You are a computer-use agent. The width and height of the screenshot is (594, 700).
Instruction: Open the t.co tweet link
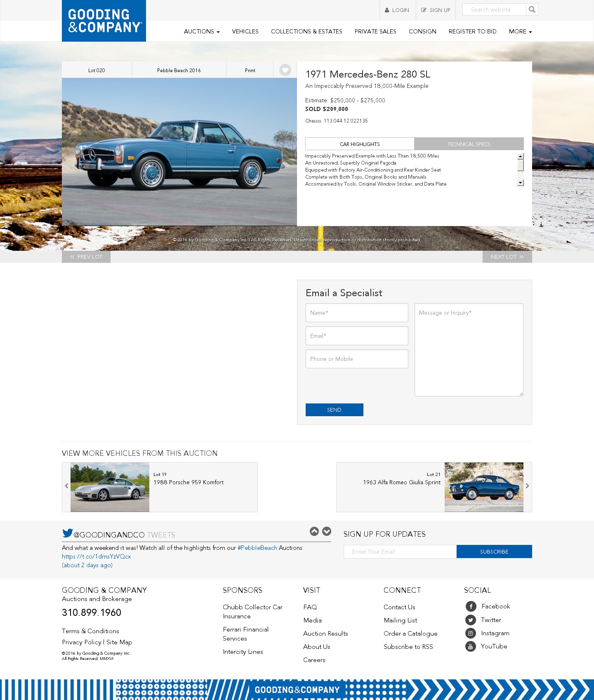97,556
